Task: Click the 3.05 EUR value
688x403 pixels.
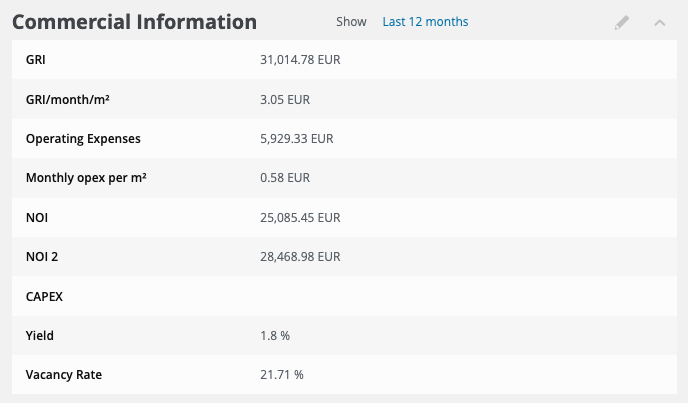Action: pos(285,99)
